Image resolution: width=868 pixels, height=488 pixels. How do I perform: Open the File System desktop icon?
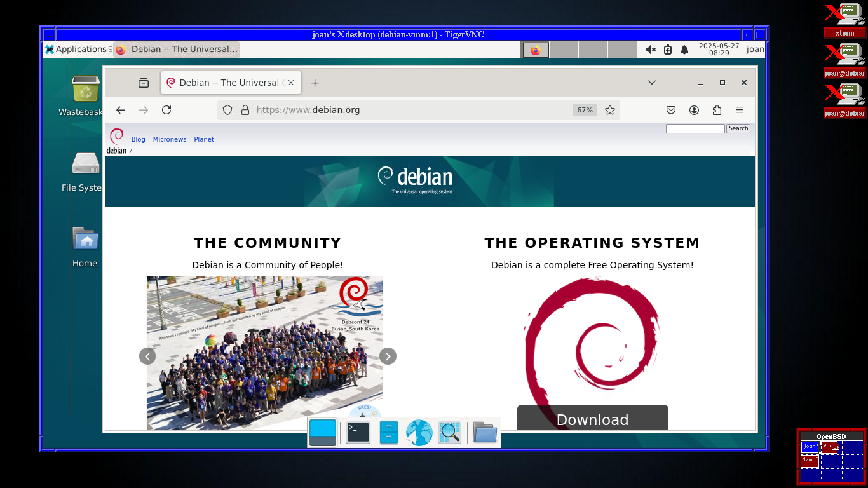[85, 172]
